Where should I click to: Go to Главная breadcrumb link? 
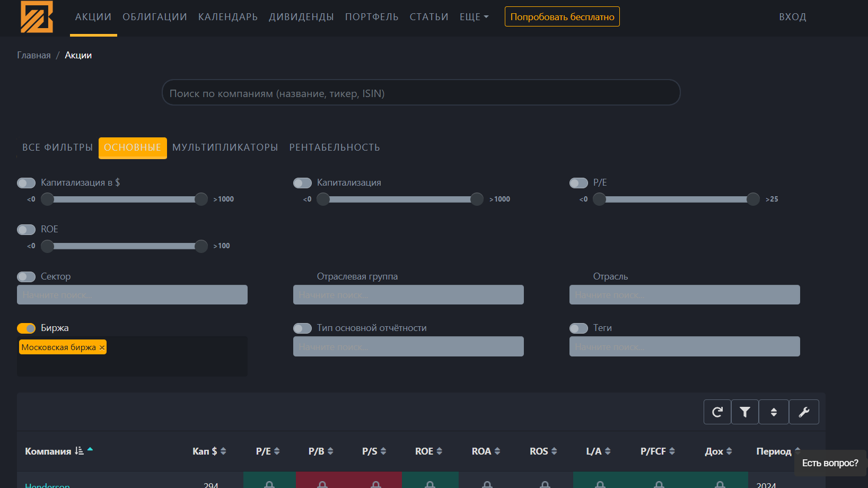tap(34, 55)
